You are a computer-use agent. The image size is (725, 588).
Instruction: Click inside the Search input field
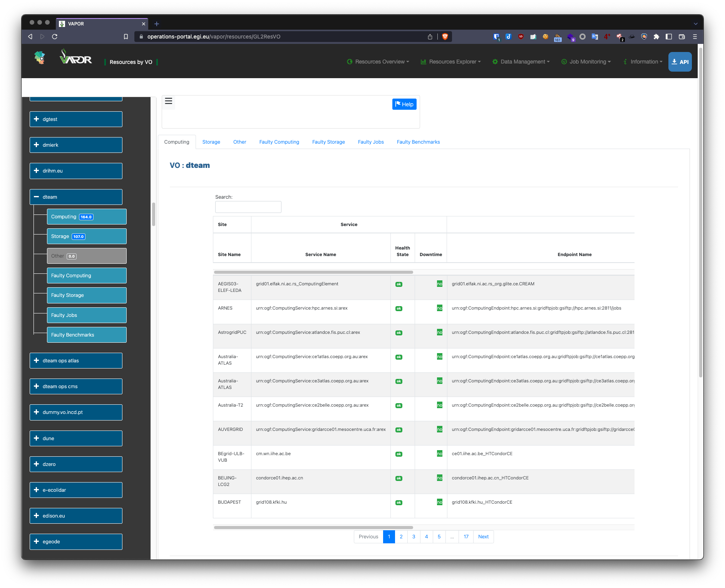click(x=248, y=207)
